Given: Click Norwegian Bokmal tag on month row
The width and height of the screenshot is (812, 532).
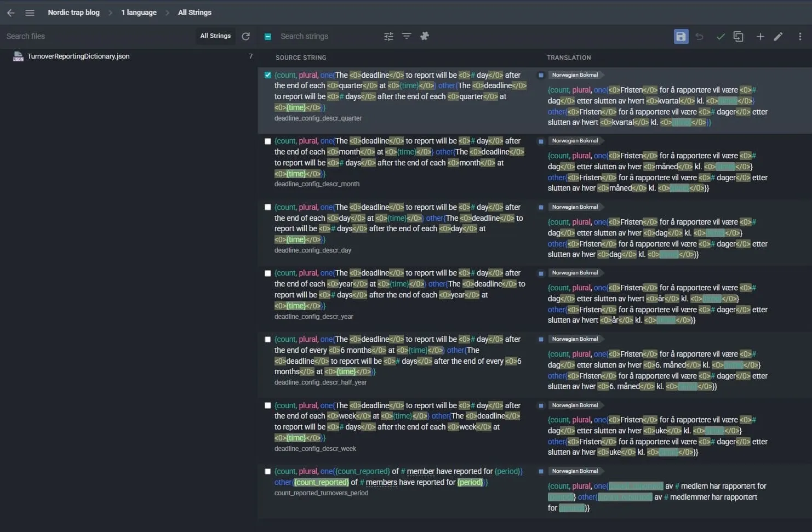Looking at the screenshot, I should [575, 141].
